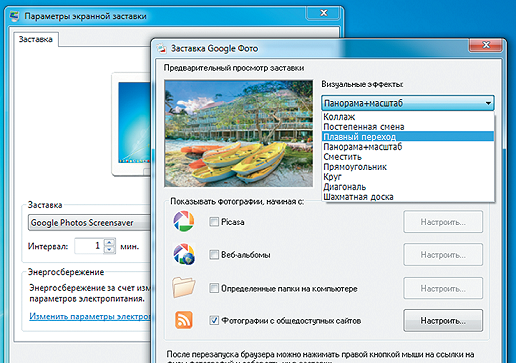Image resolution: width=516 pixels, height=363 pixels.
Task: Click Настроить for public sites photos
Action: (443, 320)
